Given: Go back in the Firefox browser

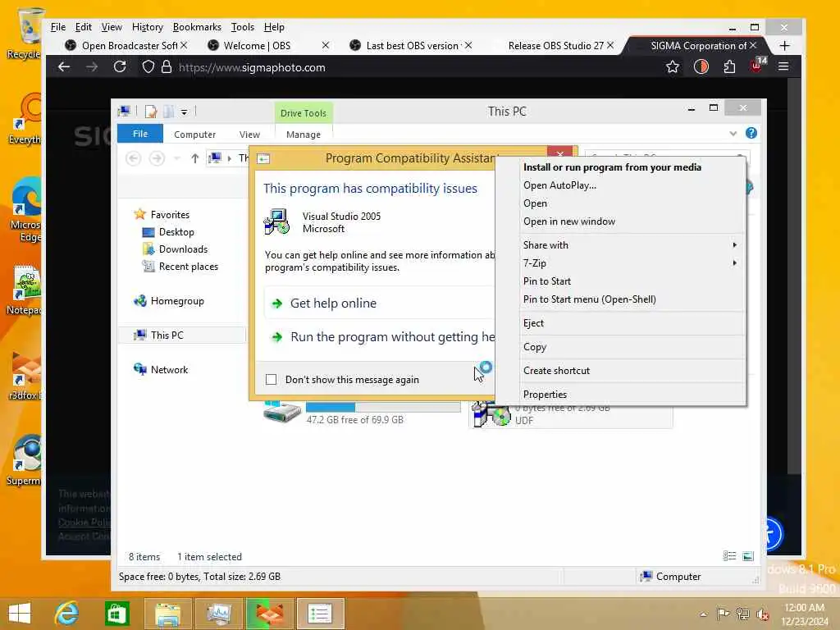Looking at the screenshot, I should pyautogui.click(x=64, y=67).
